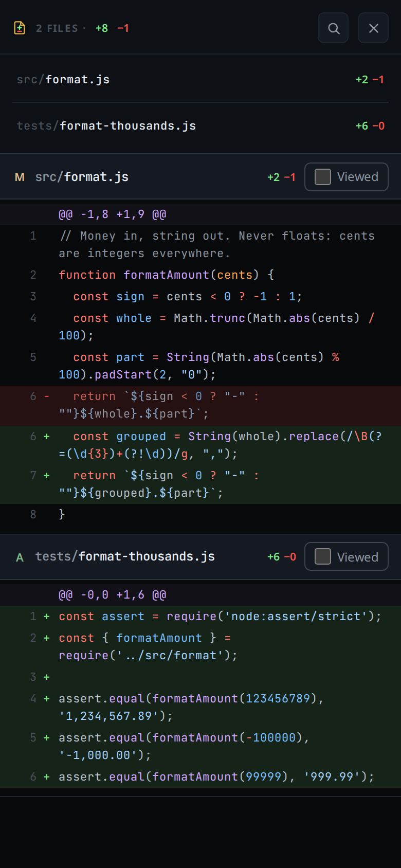Click test line requiring ../src/format
This screenshot has width=401, height=868.
(200, 647)
